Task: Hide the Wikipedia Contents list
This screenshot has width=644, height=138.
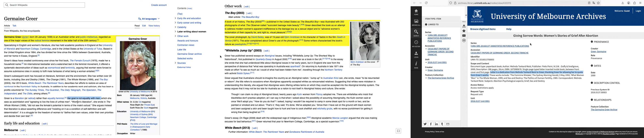Action: pyautogui.click(x=190, y=8)
